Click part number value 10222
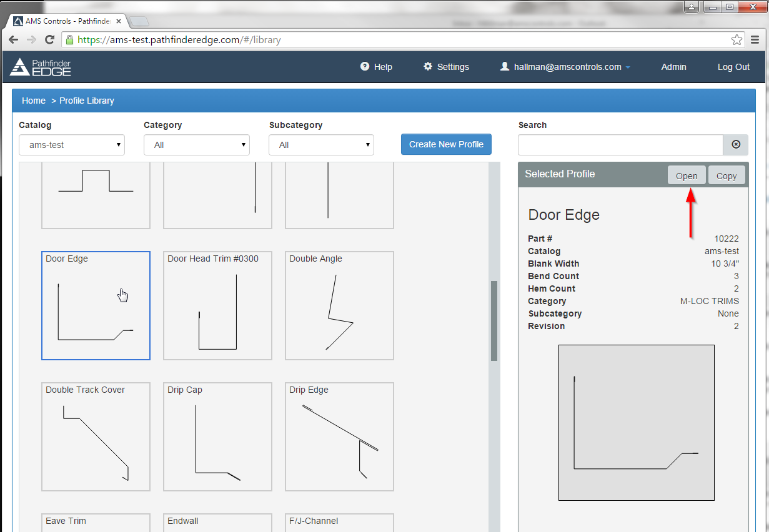Screen dimensions: 769x532 (x=727, y=239)
